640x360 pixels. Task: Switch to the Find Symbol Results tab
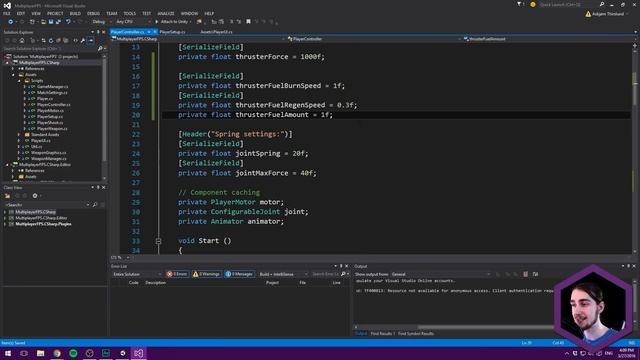coord(416,334)
